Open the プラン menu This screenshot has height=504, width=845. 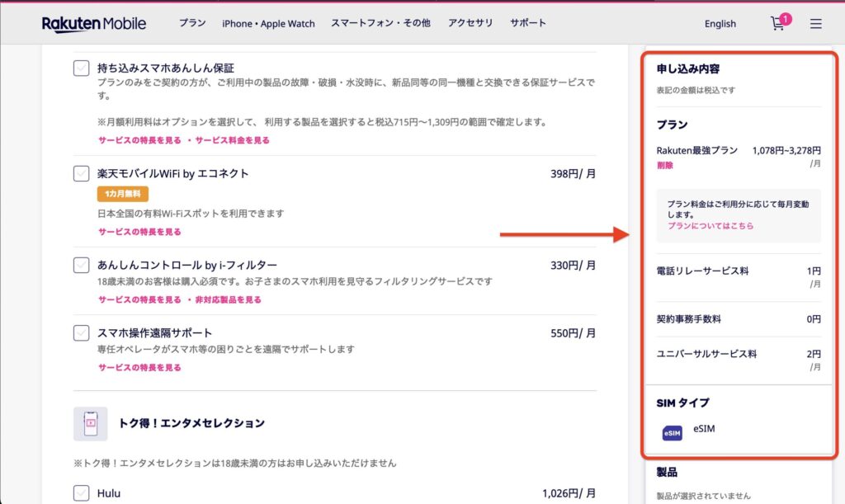pyautogui.click(x=192, y=23)
